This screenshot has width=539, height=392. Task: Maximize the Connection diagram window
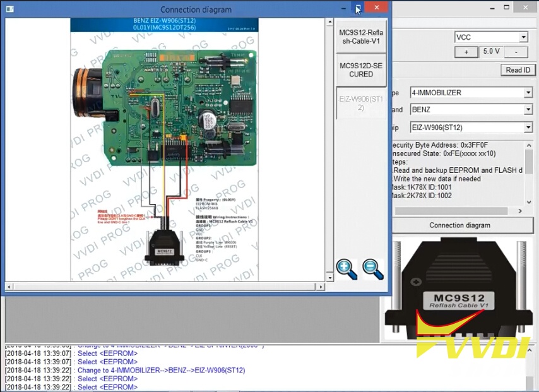[x=358, y=8]
